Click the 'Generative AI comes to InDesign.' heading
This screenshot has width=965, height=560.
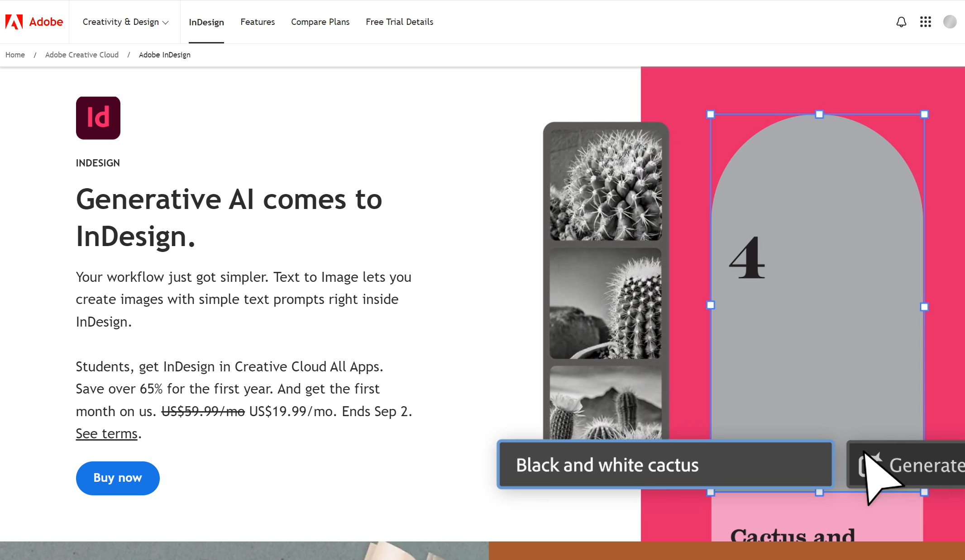pyautogui.click(x=229, y=218)
